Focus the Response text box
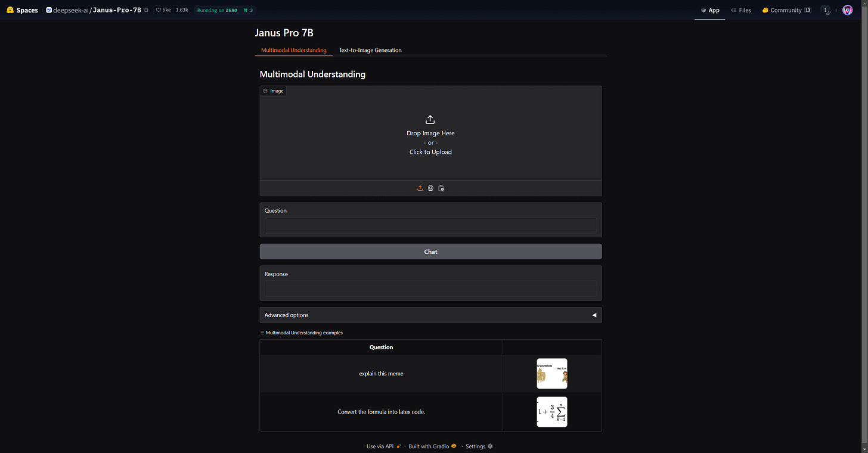The width and height of the screenshot is (868, 453). tap(430, 288)
